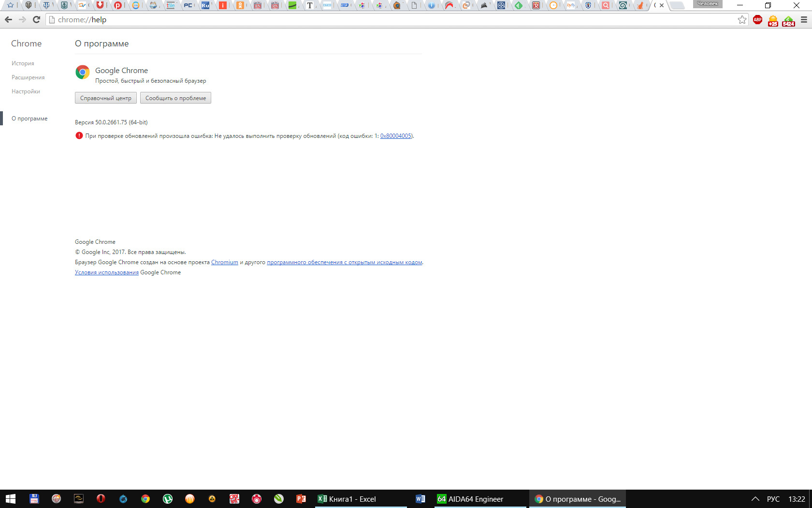The width and height of the screenshot is (812, 508).
Task: Switch to the Odnoklassniki tab
Action: pyautogui.click(x=240, y=5)
